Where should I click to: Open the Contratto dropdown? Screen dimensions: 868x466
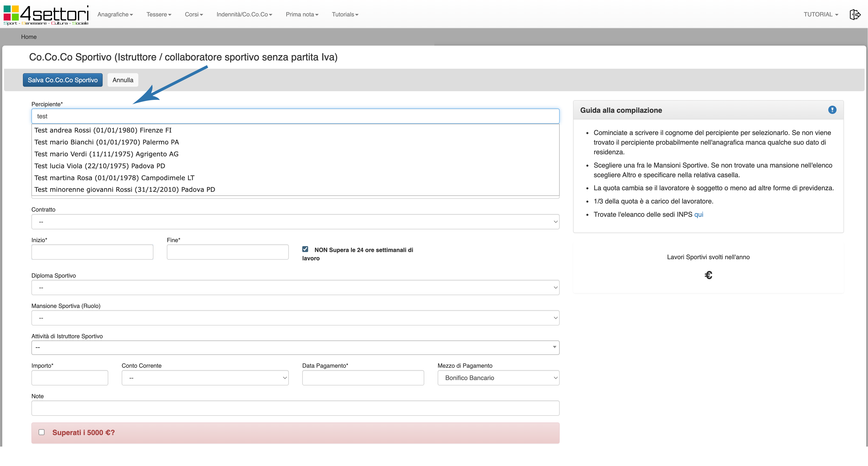coord(295,222)
